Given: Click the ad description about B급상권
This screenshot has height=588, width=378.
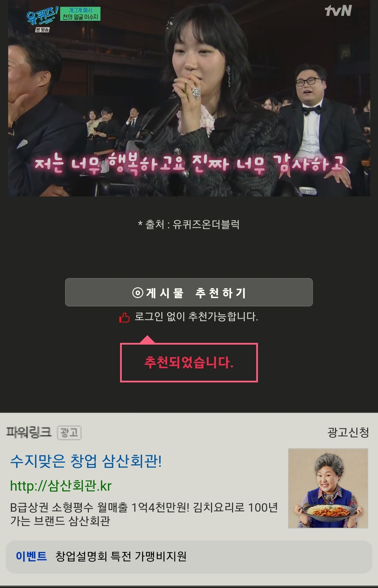Looking at the screenshot, I should pos(144,514).
